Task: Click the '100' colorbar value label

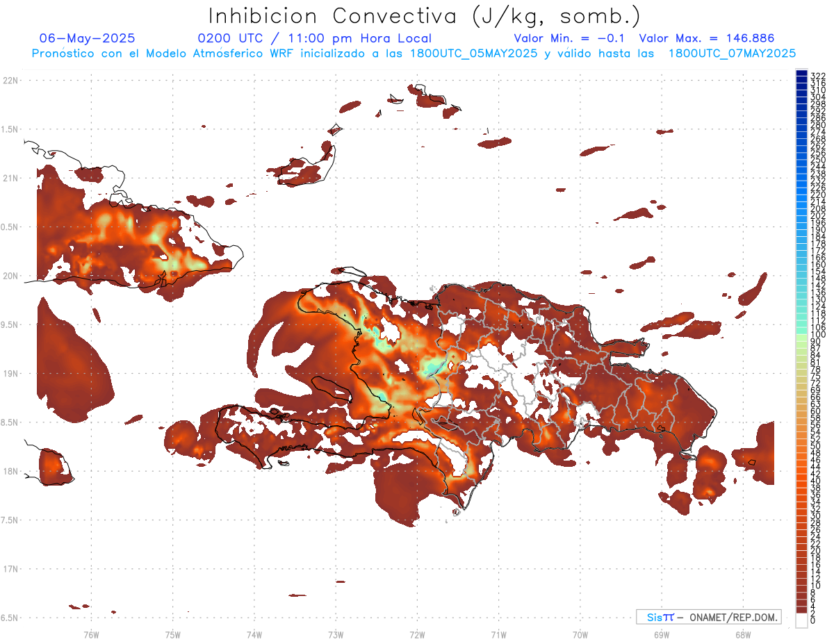Action: point(818,335)
